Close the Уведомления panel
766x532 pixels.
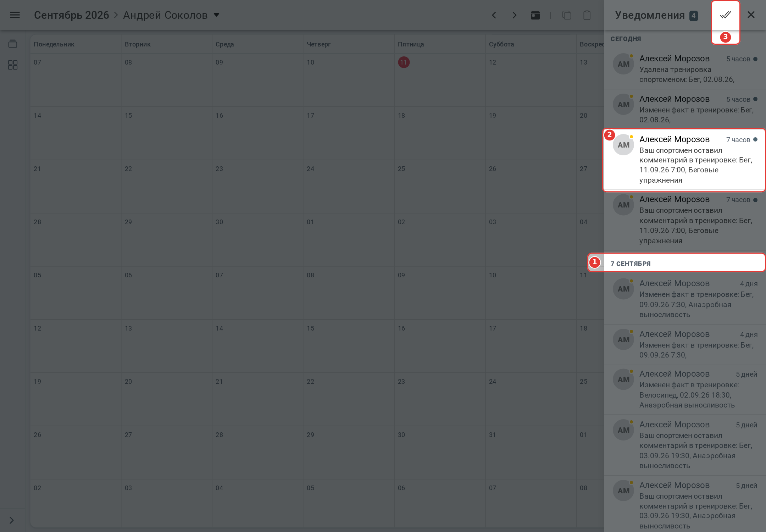pos(751,15)
